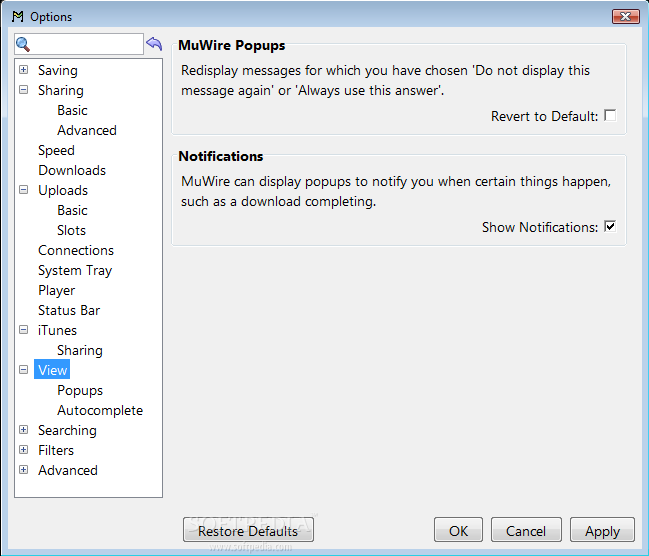
Task: Open the Autocomplete options page
Action: click(100, 410)
